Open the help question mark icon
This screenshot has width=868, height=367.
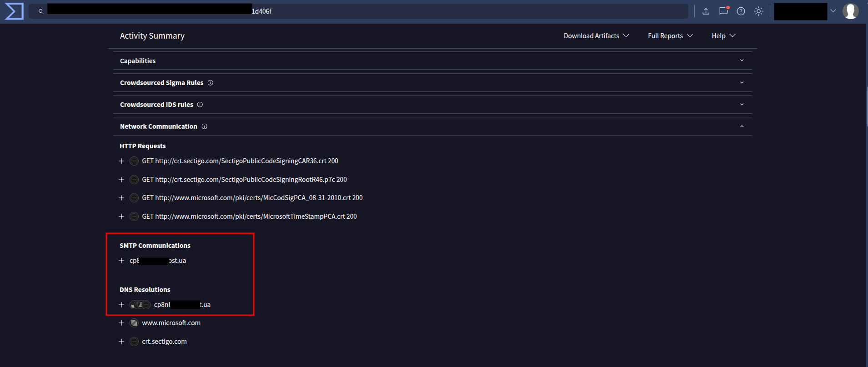741,11
